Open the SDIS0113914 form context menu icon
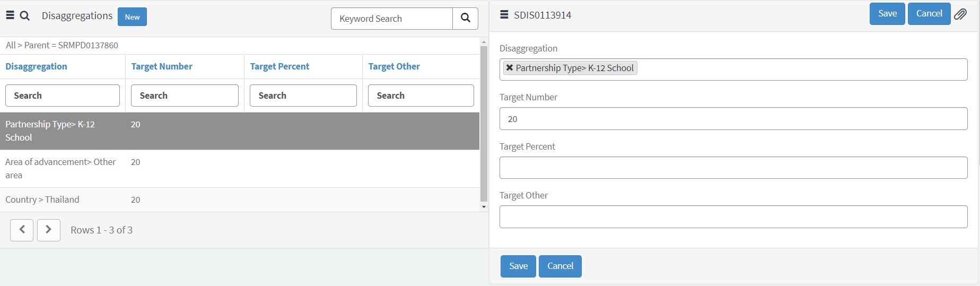The image size is (980, 286). [504, 15]
